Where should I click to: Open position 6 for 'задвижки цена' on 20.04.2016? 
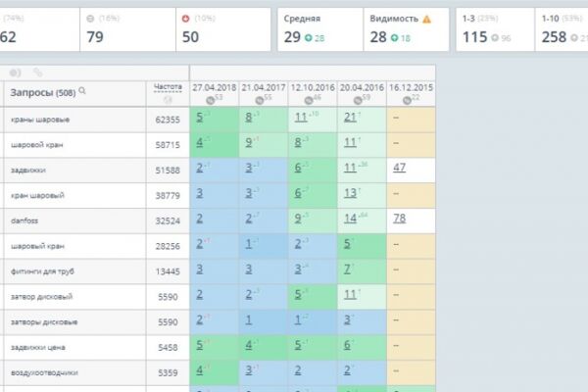pos(347,345)
